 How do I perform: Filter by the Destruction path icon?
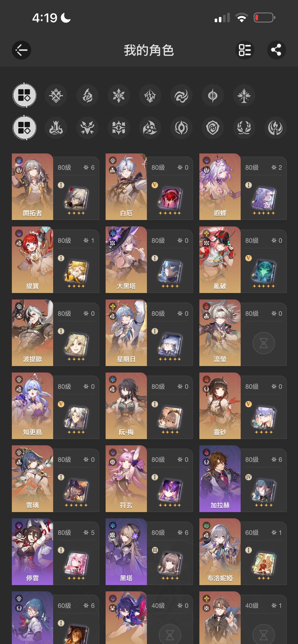coord(56,128)
